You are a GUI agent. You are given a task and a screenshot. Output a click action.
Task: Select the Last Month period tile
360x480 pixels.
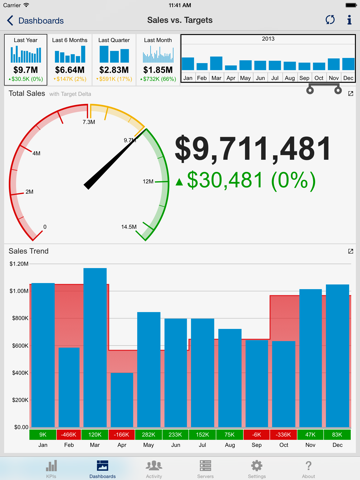[x=158, y=59]
